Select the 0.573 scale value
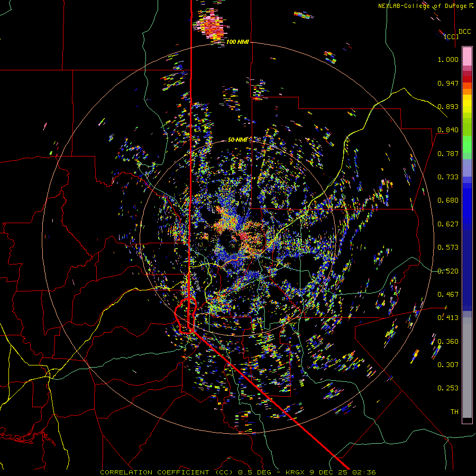 click(x=448, y=248)
